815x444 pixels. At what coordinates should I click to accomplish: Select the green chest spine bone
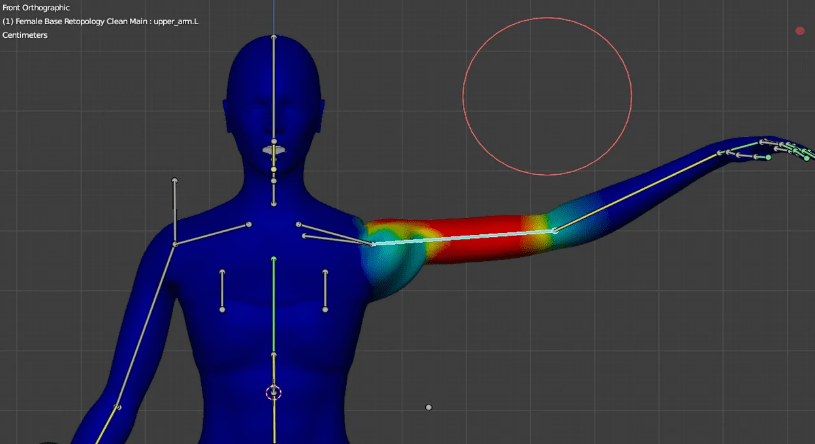(x=274, y=307)
